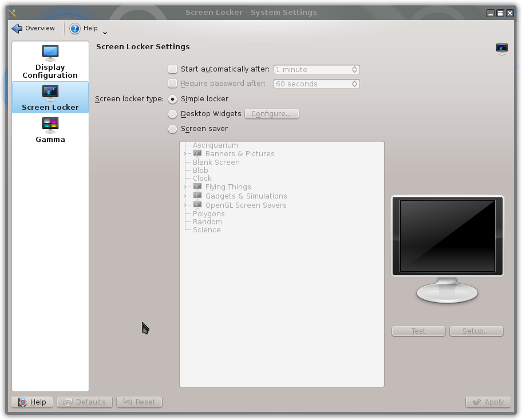
Task: Expand the Banners & Pictures tree node
Action: point(185,154)
